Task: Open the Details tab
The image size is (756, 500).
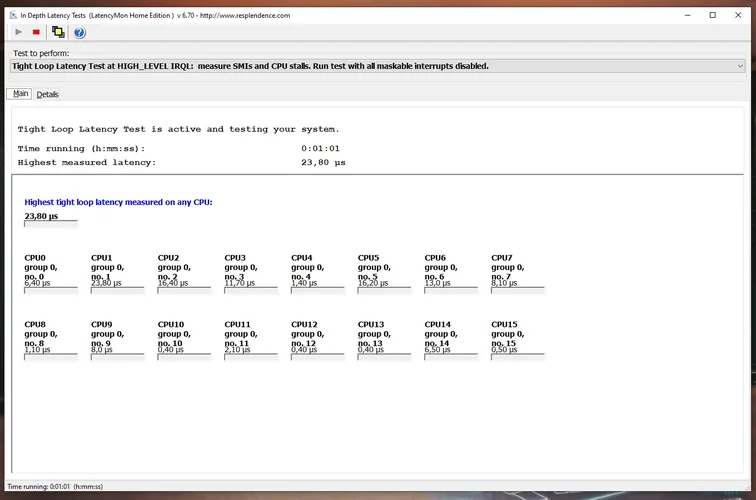Action: point(48,94)
